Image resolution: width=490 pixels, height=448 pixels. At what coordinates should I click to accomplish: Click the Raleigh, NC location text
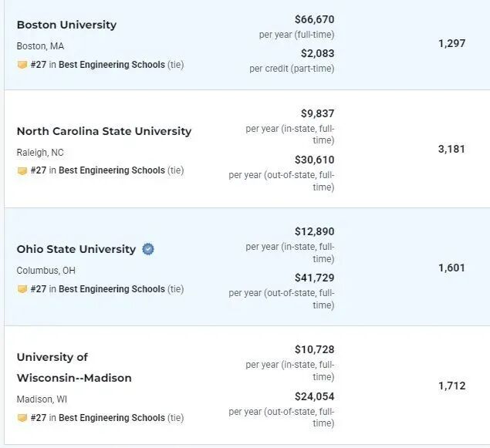pyautogui.click(x=40, y=153)
